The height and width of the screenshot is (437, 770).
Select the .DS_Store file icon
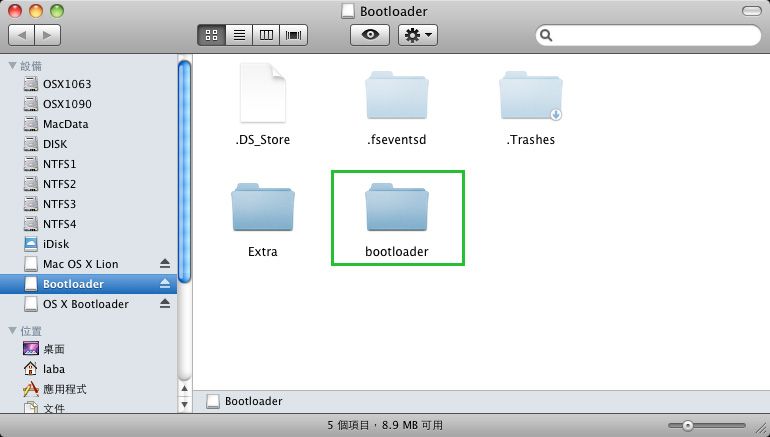[263, 92]
